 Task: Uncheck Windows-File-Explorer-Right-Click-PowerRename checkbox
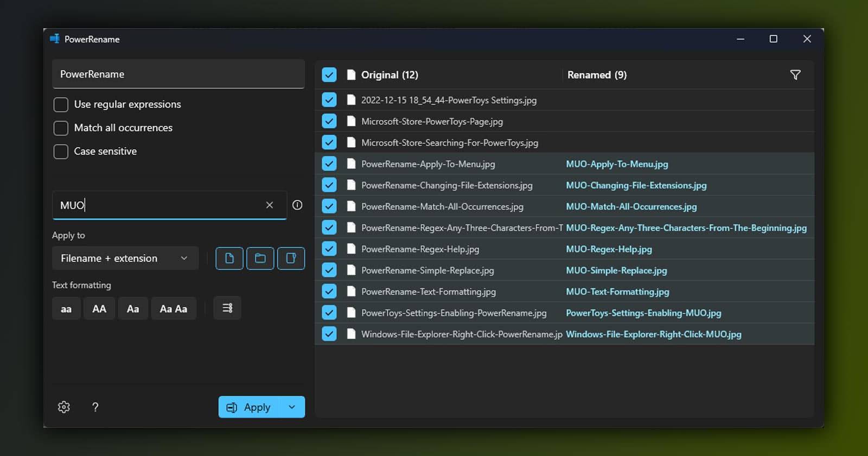tap(329, 334)
